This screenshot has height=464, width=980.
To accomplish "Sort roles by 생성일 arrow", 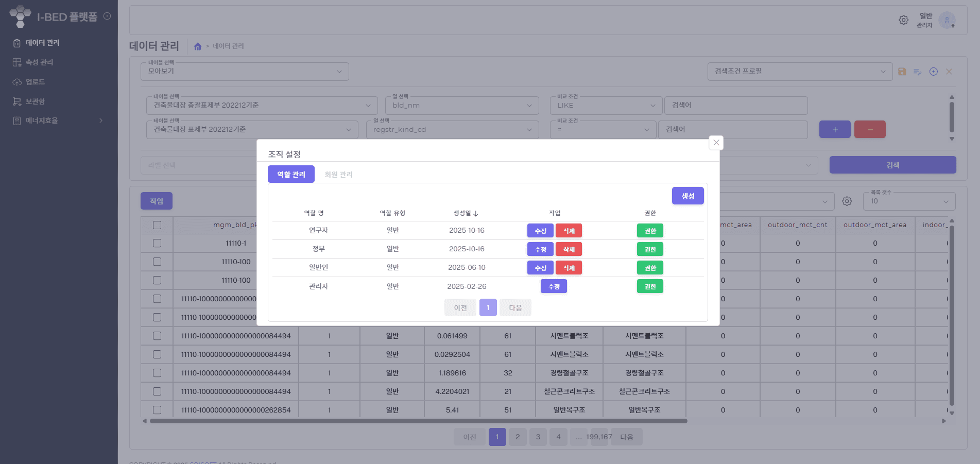I will [x=476, y=213].
